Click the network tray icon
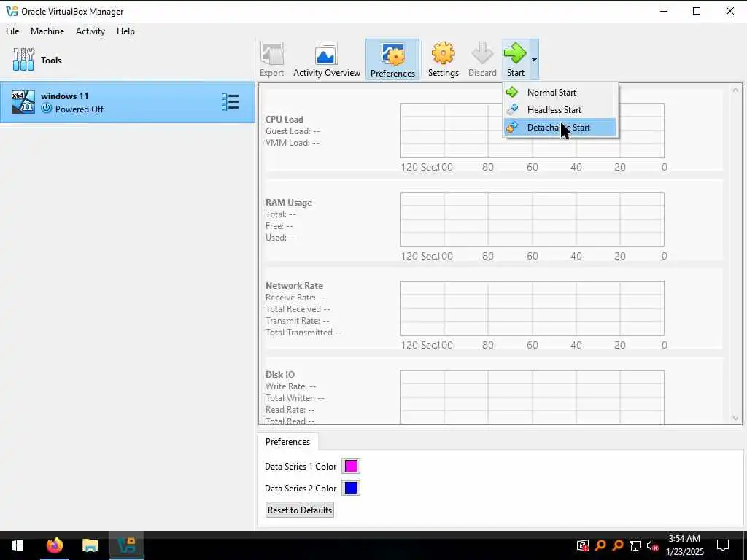The height and width of the screenshot is (560, 747). (635, 545)
